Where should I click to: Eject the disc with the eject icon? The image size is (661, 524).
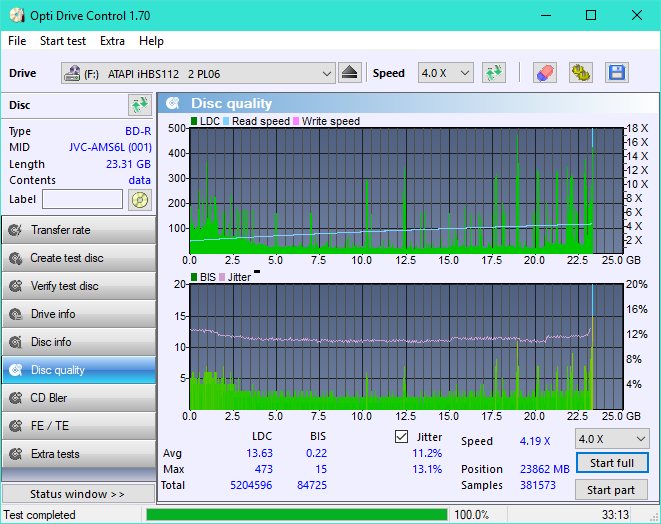tap(349, 73)
